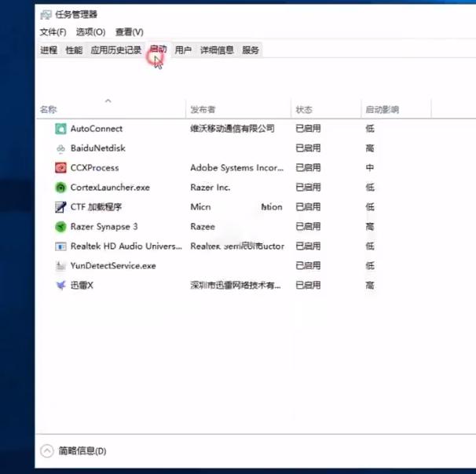Click 低 startup impact of CortexLauncher.exe
The image size is (476, 474).
370,188
